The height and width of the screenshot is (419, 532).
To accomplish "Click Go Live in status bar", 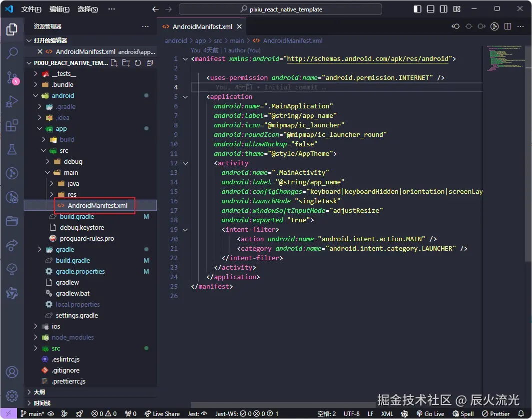I will (x=430, y=414).
